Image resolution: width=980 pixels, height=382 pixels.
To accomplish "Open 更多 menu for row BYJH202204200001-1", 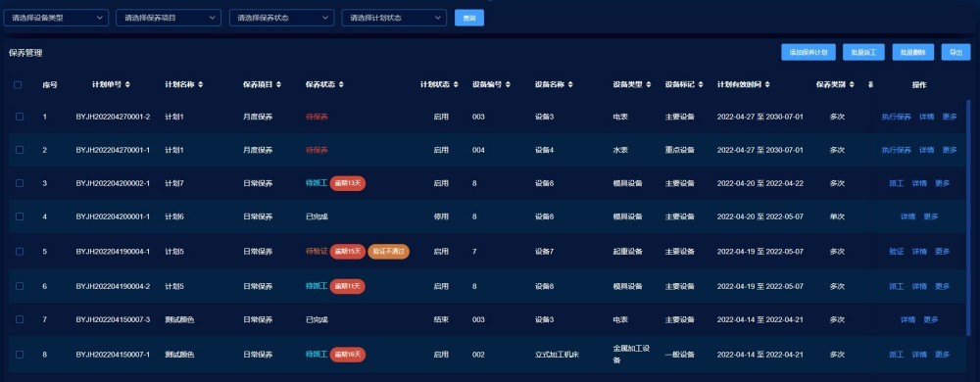I will tap(931, 215).
